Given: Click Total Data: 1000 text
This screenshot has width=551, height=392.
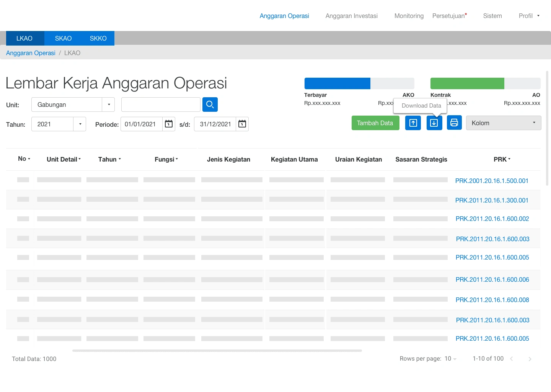Looking at the screenshot, I should point(34,359).
